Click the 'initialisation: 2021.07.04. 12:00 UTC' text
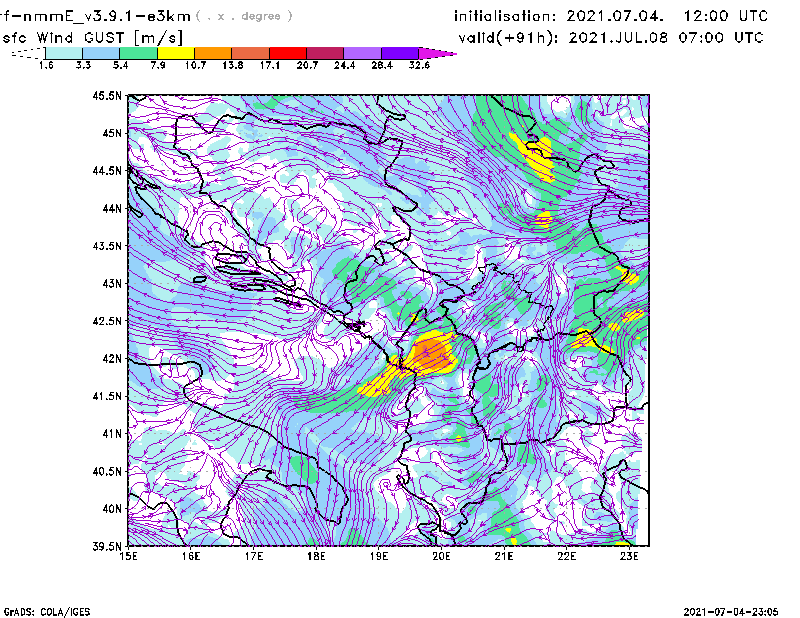 (611, 16)
